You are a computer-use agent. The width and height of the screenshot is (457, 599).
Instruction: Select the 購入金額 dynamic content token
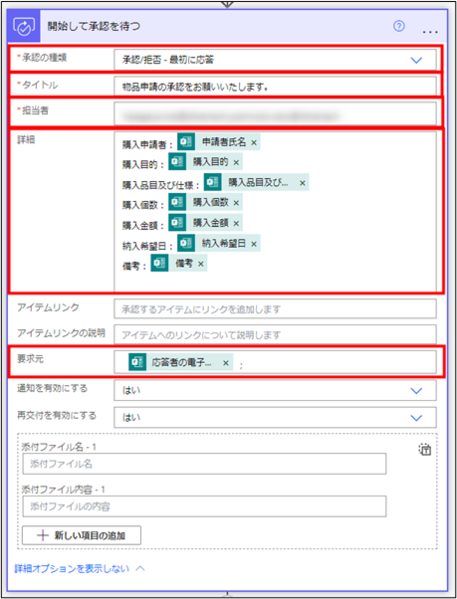click(205, 223)
